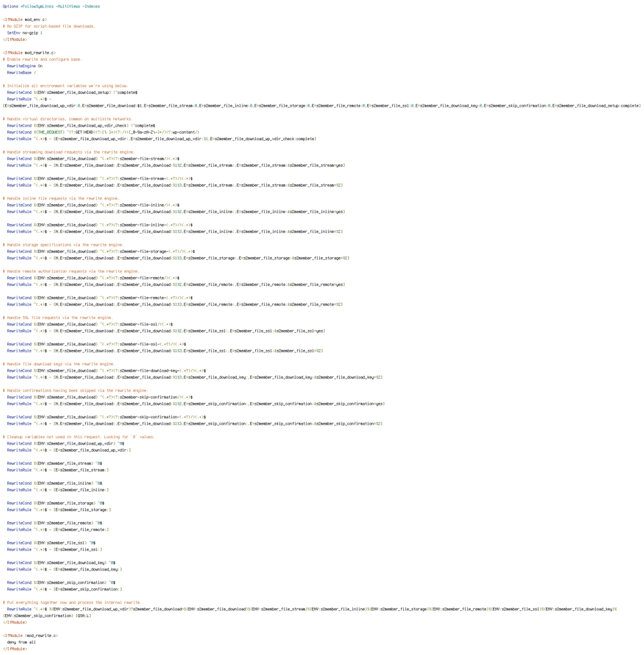Click comment Put everything together now
This screenshot has height=655, width=644.
click(72, 603)
